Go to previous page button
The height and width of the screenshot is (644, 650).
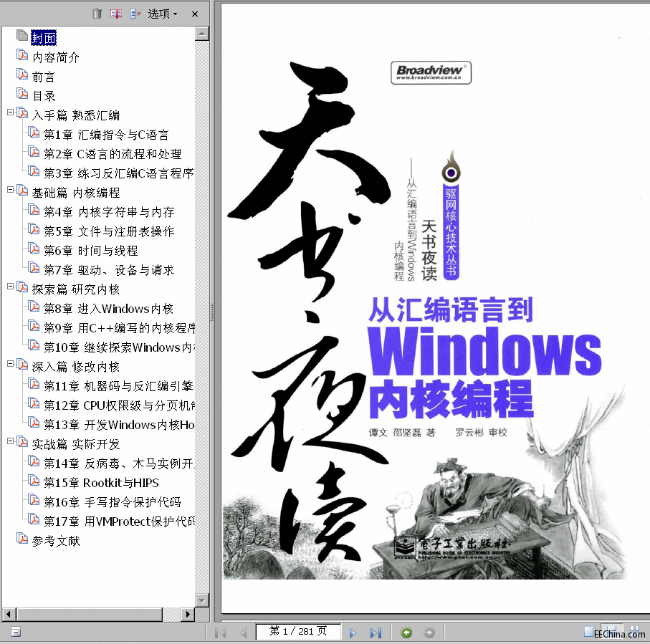tap(244, 633)
